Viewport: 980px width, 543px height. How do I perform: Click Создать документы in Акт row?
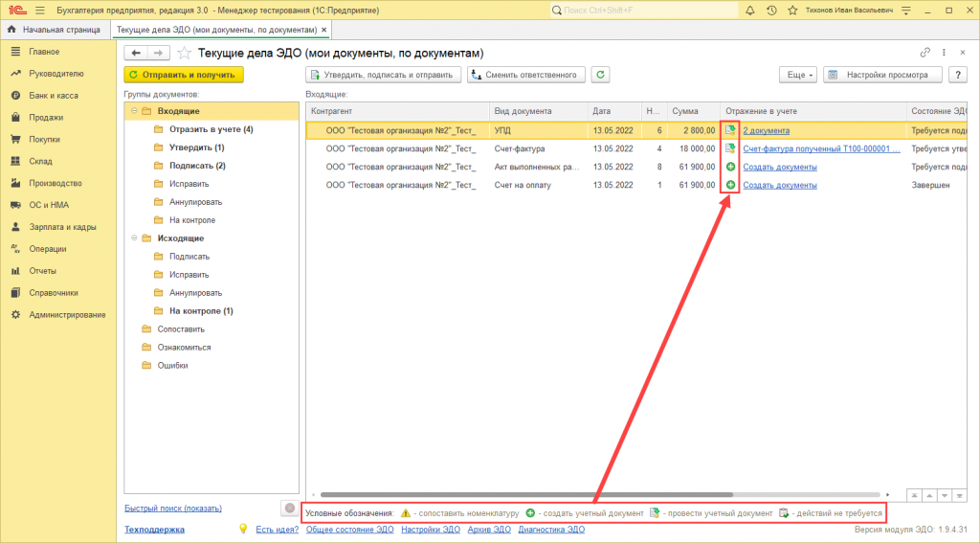pyautogui.click(x=780, y=167)
